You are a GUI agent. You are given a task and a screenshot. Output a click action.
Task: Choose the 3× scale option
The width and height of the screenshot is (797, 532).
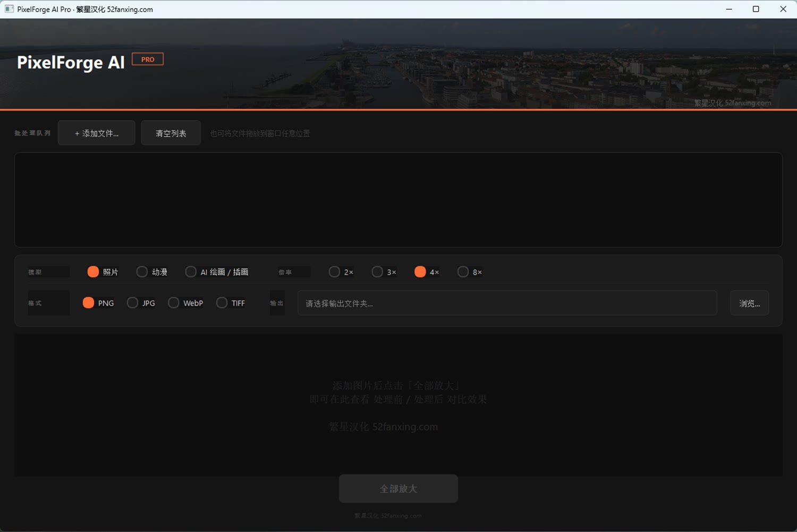pyautogui.click(x=384, y=272)
